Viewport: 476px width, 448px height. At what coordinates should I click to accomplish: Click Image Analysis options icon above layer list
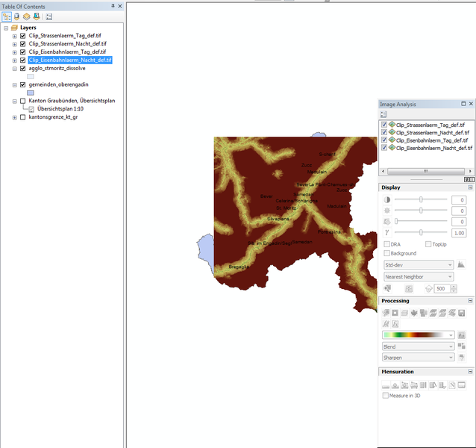383,114
